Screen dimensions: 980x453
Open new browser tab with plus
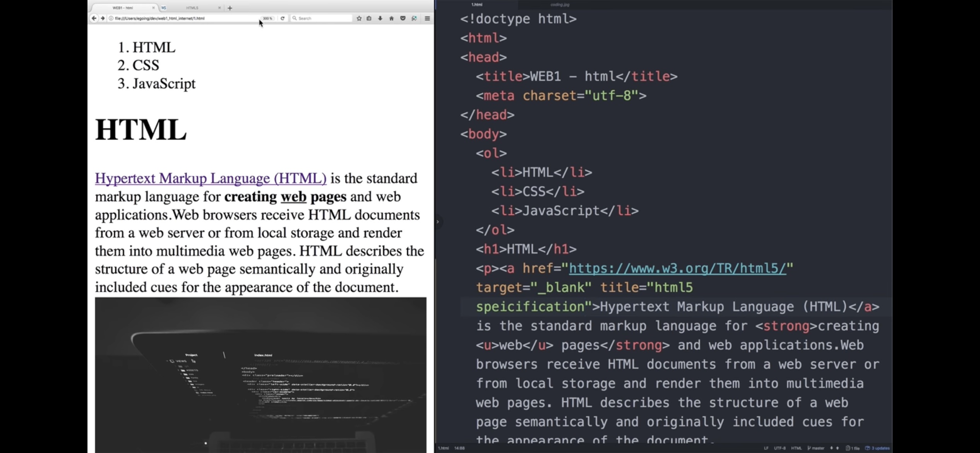point(230,8)
